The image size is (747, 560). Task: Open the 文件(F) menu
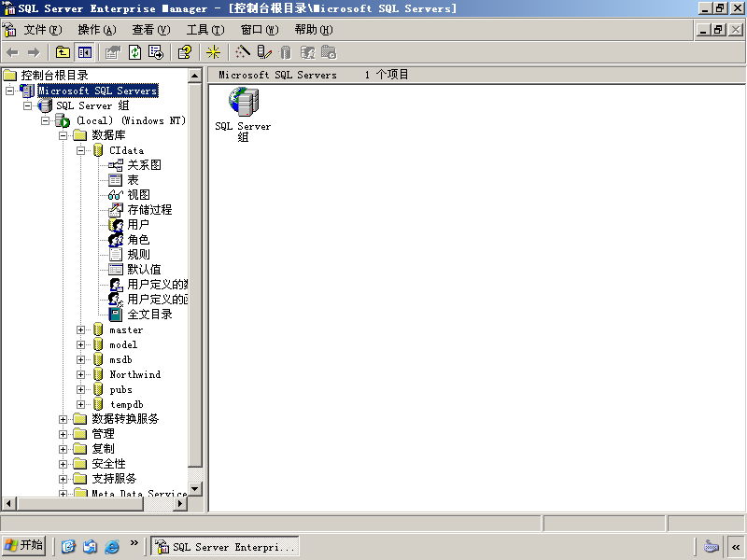(x=43, y=30)
